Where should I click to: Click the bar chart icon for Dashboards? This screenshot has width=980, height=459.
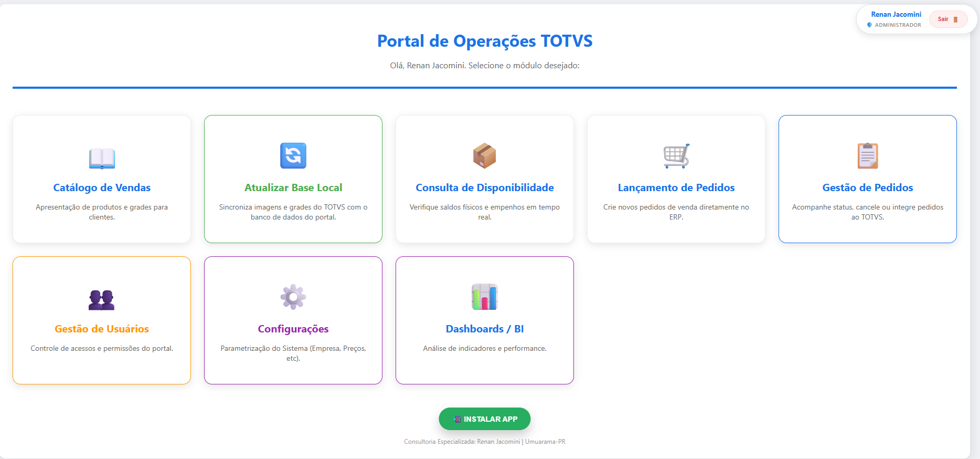tap(485, 297)
